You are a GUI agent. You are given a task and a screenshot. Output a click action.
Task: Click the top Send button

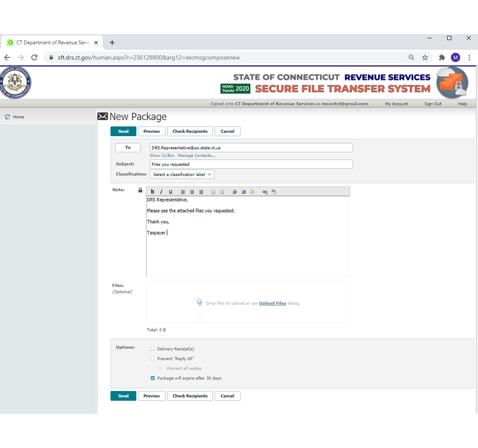click(123, 131)
